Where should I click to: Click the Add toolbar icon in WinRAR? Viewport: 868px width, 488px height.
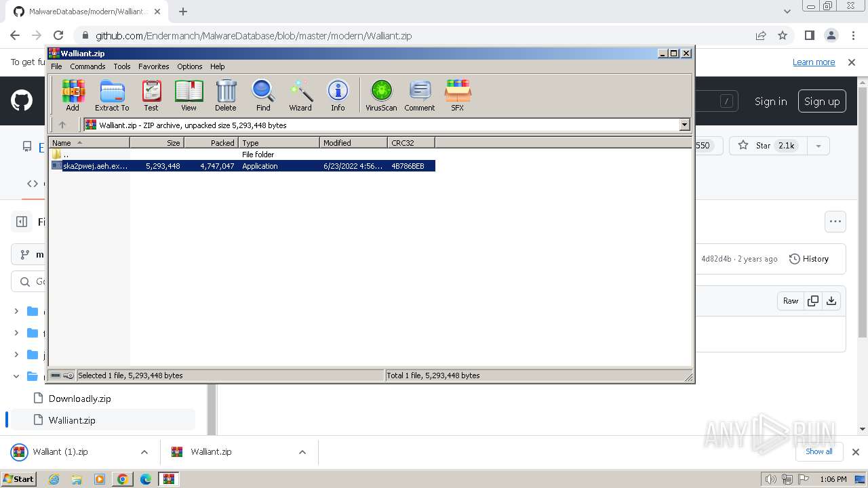[73, 96]
